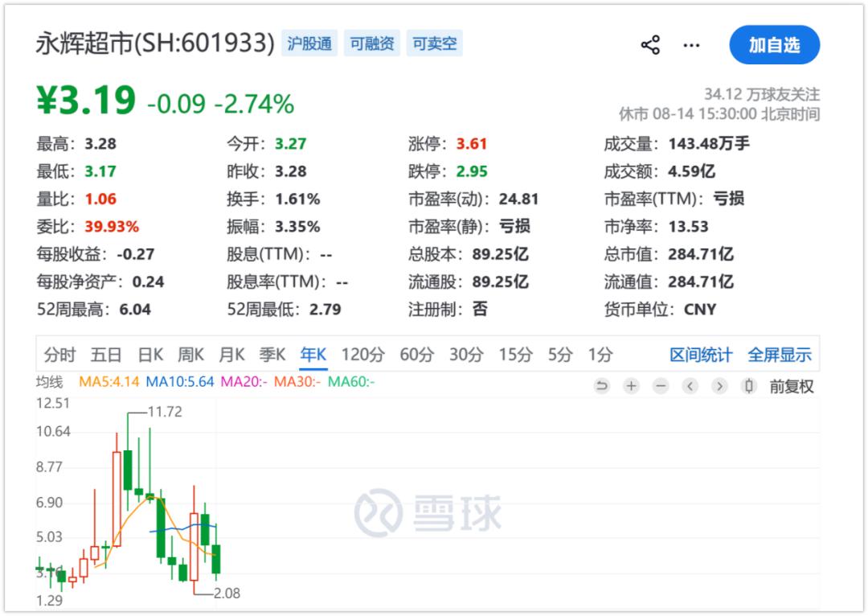Click the 52周最高 value 6.04

[135, 309]
